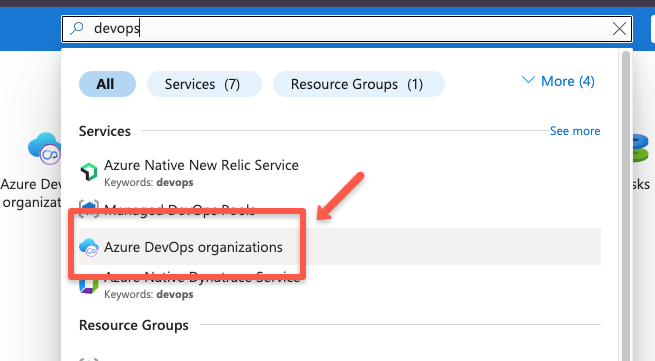
Task: Click the New Relic service icon
Action: point(89,172)
